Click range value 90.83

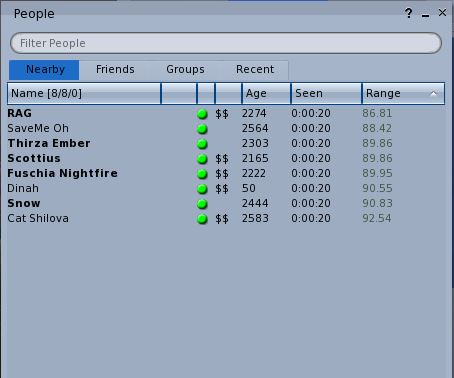tap(377, 203)
